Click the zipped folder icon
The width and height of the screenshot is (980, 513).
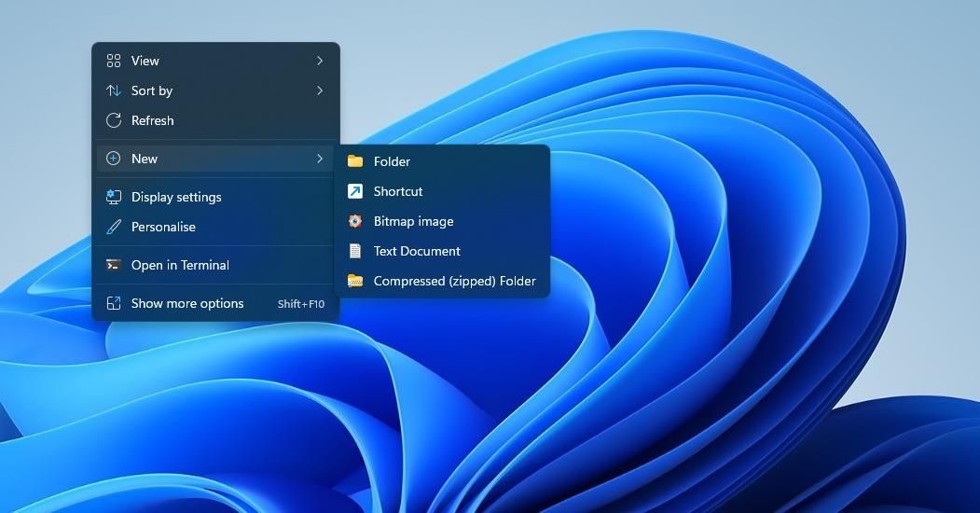[x=355, y=281]
